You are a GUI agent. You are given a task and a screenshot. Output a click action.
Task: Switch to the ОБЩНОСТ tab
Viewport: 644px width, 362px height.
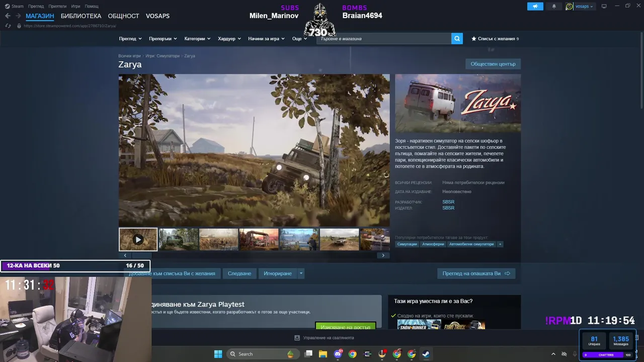tap(123, 16)
